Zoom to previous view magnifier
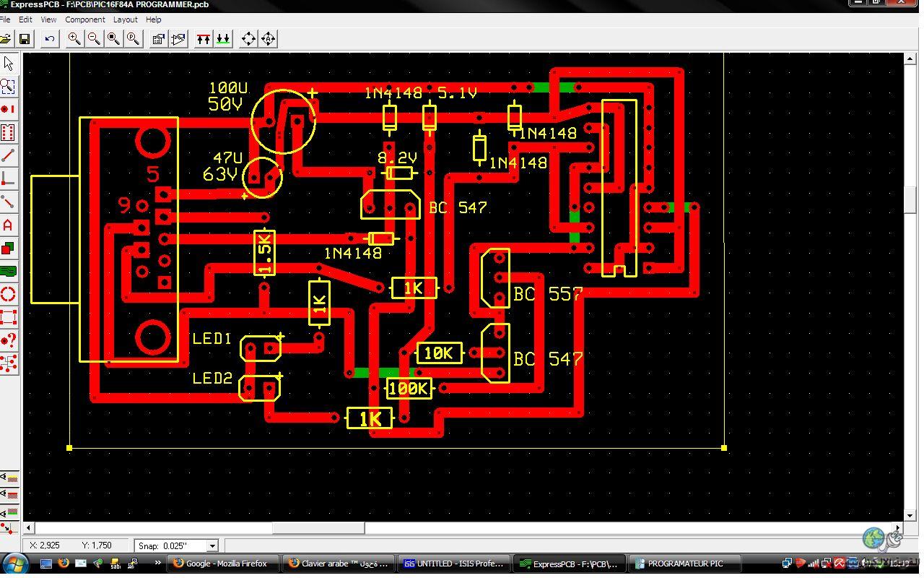Screen dimensions: 924x578 (133, 39)
